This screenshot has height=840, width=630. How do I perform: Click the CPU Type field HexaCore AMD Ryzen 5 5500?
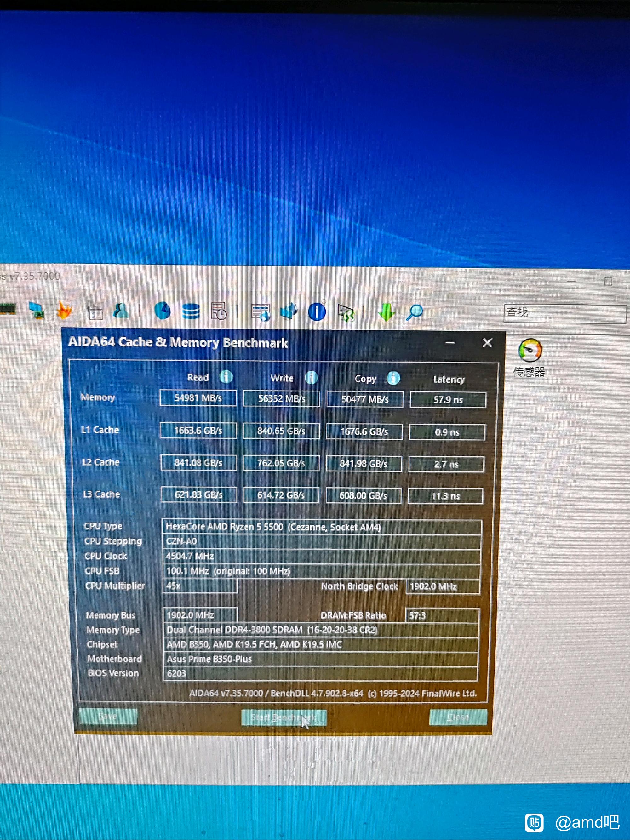[322, 527]
